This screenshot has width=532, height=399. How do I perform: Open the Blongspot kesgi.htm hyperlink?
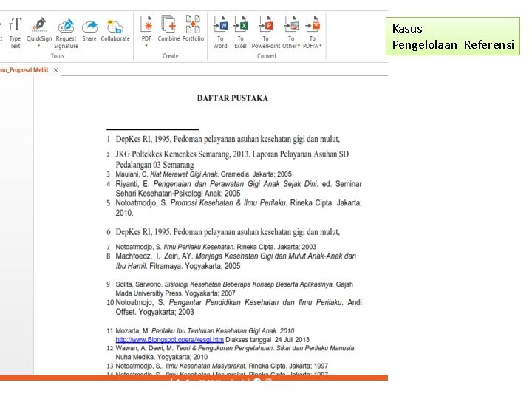click(x=170, y=340)
